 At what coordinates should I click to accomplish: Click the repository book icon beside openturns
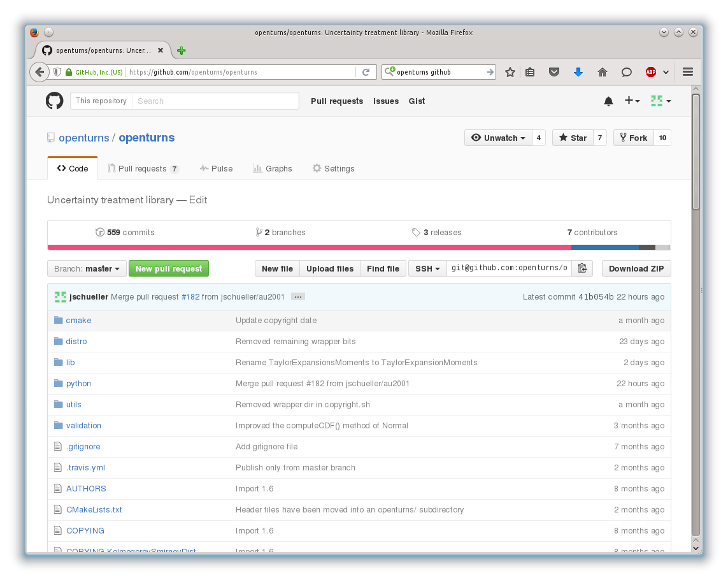(50, 137)
